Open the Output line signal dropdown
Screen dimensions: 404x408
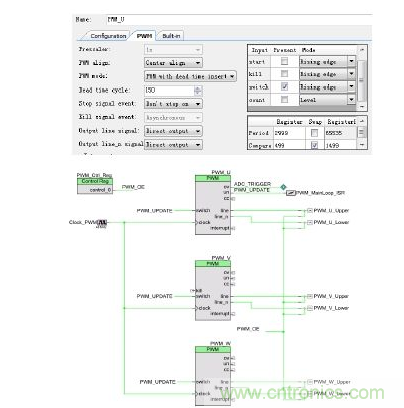coord(173,131)
